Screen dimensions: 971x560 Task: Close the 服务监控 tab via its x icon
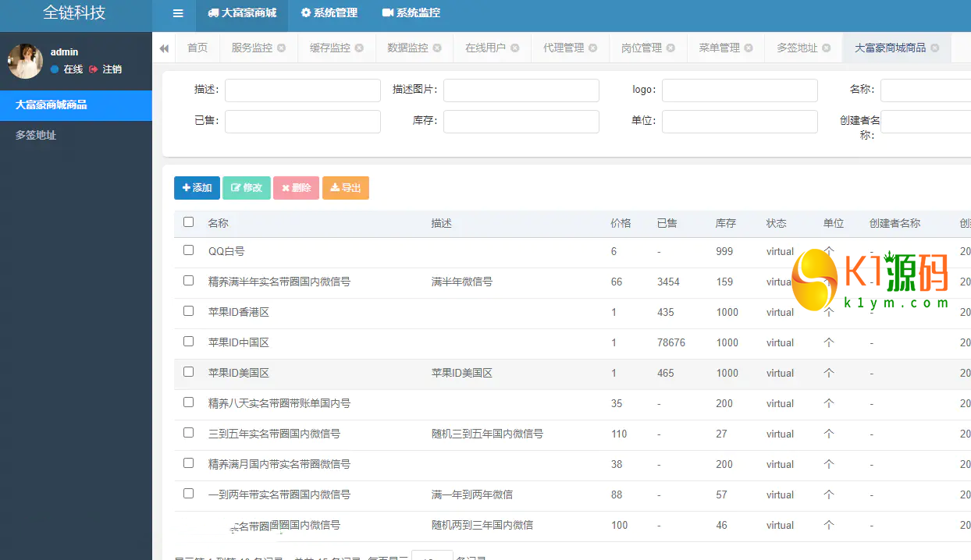[x=282, y=48]
